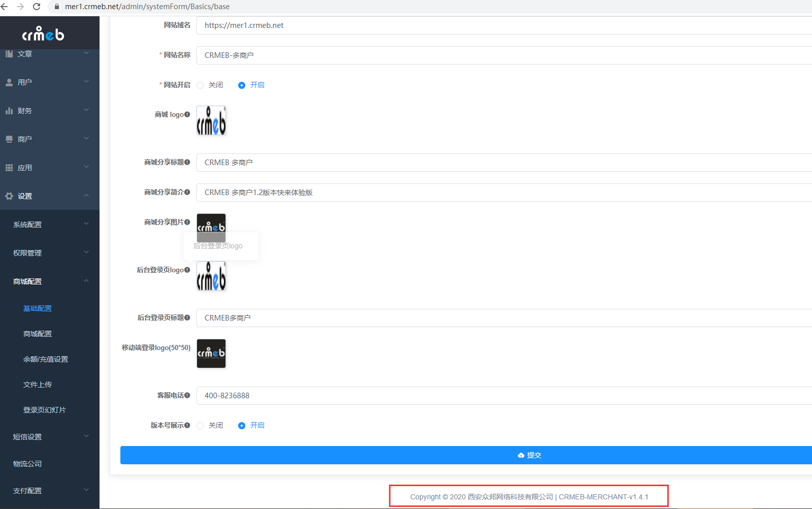This screenshot has width=812, height=509.
Task: Click the 应用 grid icon in sidebar
Action: pos(9,168)
